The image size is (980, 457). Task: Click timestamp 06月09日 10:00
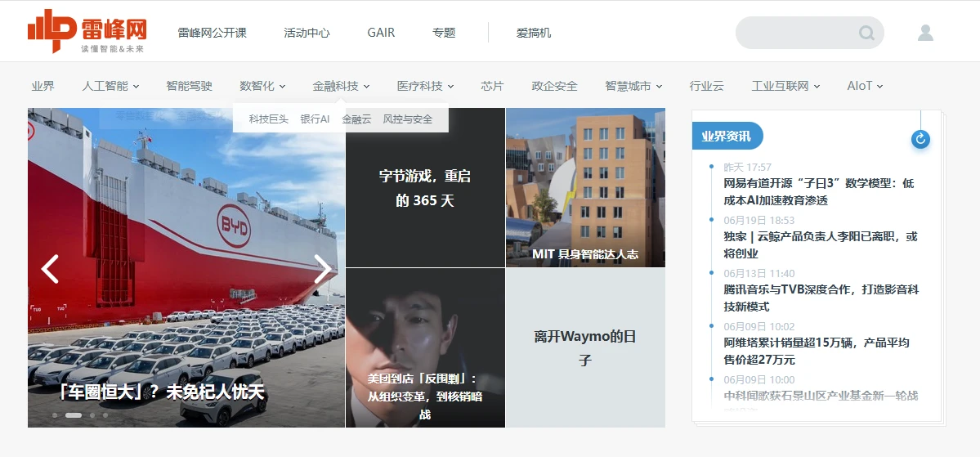(759, 380)
